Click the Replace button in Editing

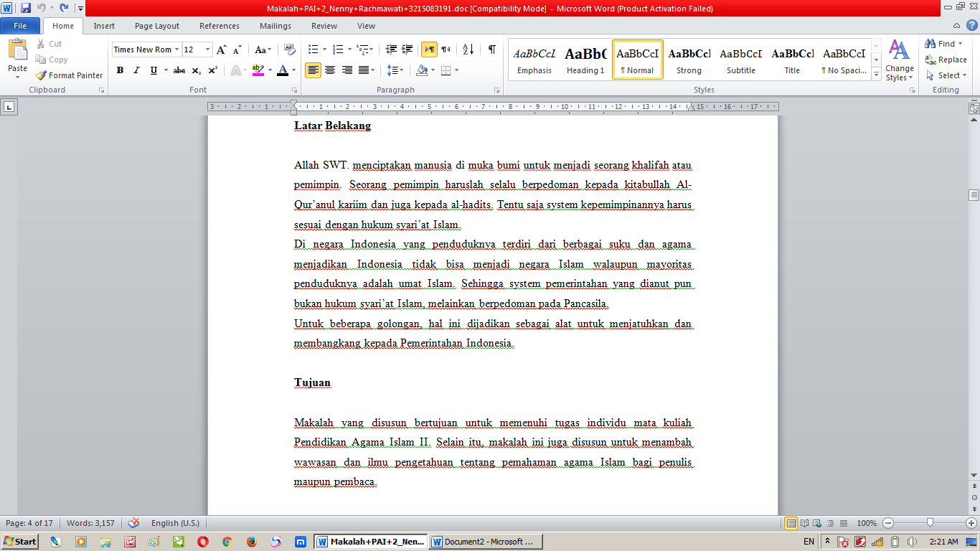click(x=947, y=60)
